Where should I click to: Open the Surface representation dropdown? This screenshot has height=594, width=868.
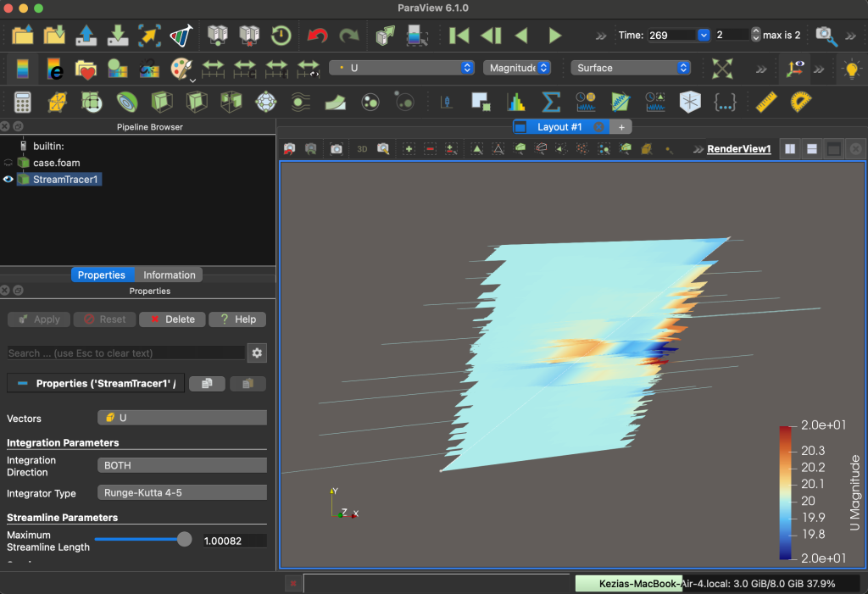coord(631,68)
